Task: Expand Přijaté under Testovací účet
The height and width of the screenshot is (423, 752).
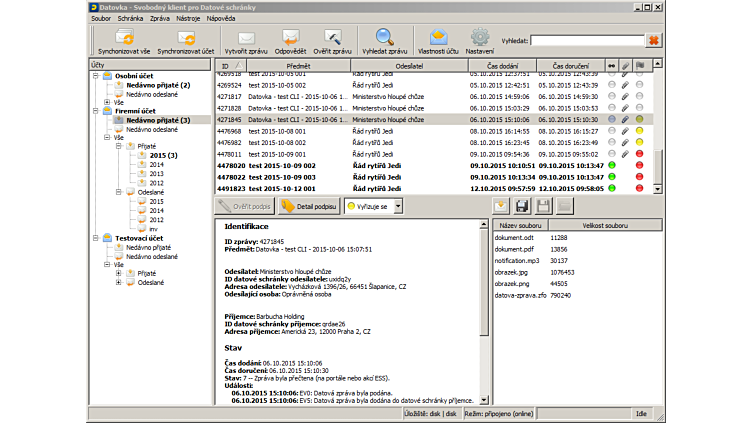Action: (119, 273)
